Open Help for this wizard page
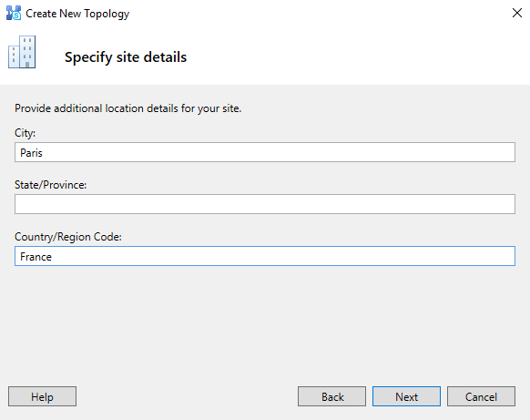The width and height of the screenshot is (530, 420). click(x=42, y=396)
